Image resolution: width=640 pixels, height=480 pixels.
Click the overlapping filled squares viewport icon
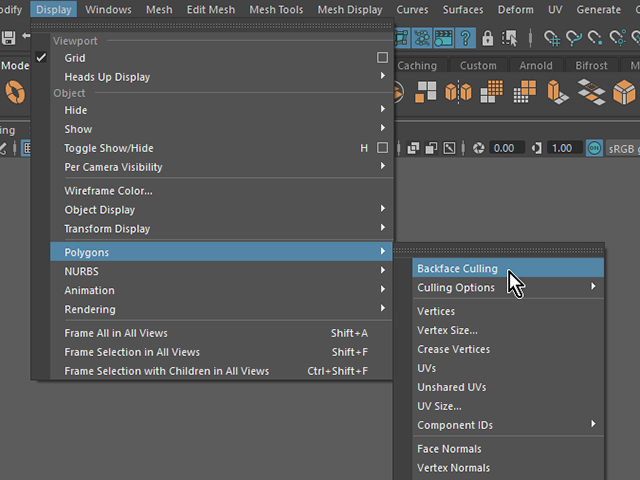coord(413,148)
